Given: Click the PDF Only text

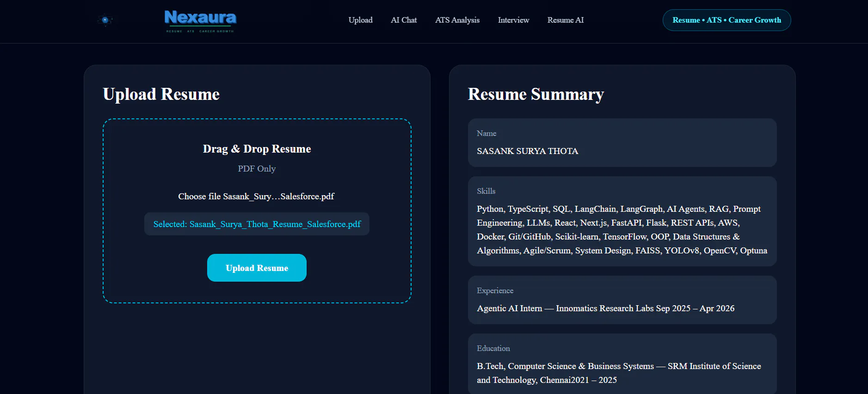Looking at the screenshot, I should [x=257, y=169].
